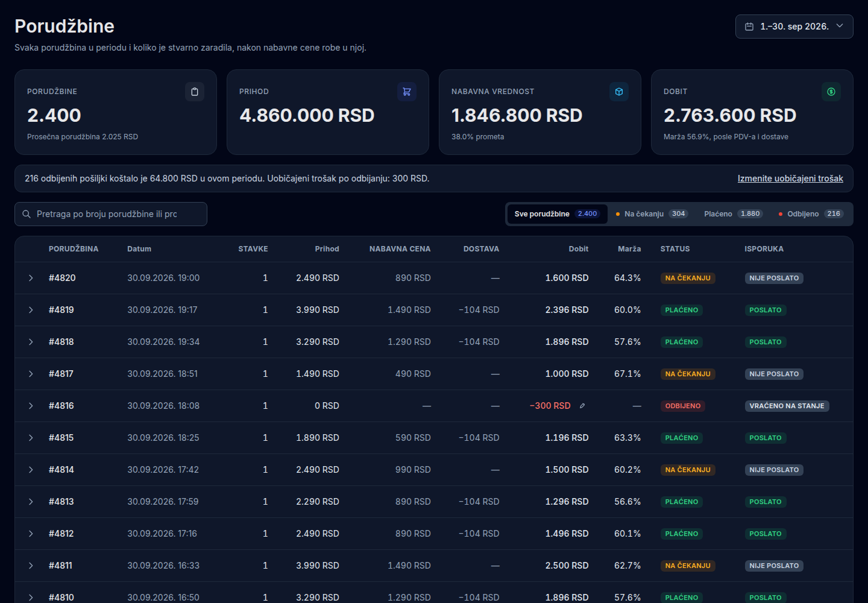This screenshot has width=868, height=603.
Task: Sort by the Datum column header
Action: (x=139, y=249)
